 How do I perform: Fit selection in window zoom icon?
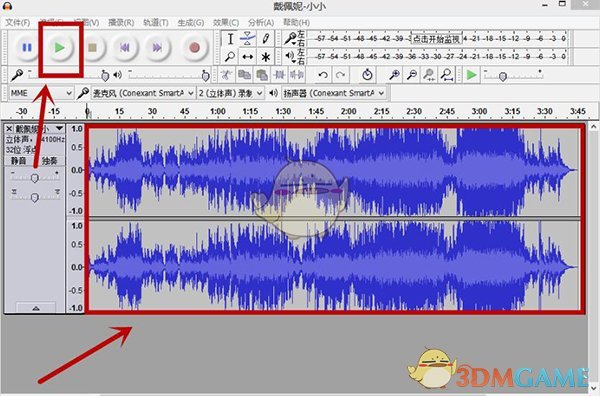(429, 75)
